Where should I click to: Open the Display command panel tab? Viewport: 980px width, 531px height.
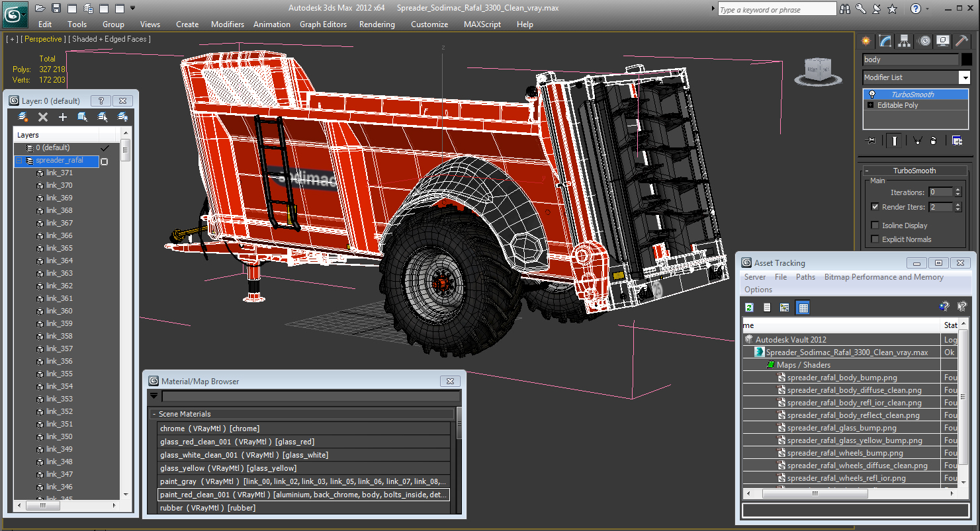[x=944, y=41]
